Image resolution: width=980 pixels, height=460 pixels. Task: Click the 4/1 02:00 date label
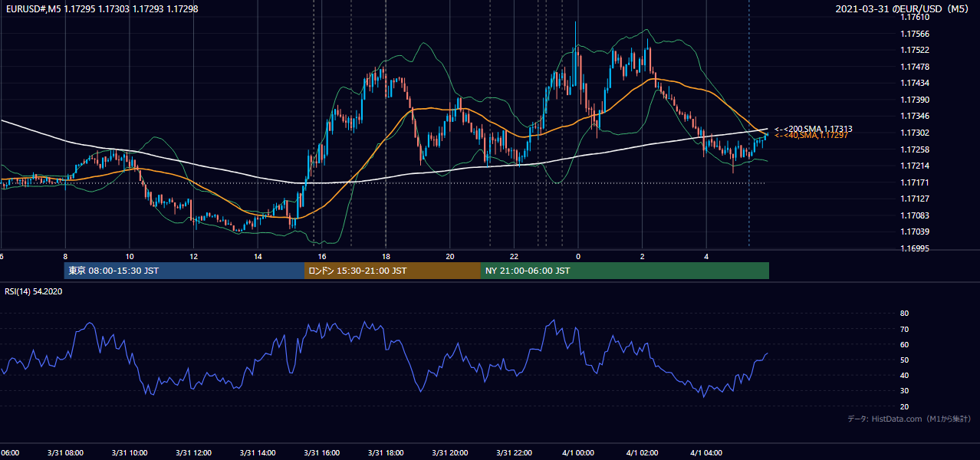click(x=643, y=453)
